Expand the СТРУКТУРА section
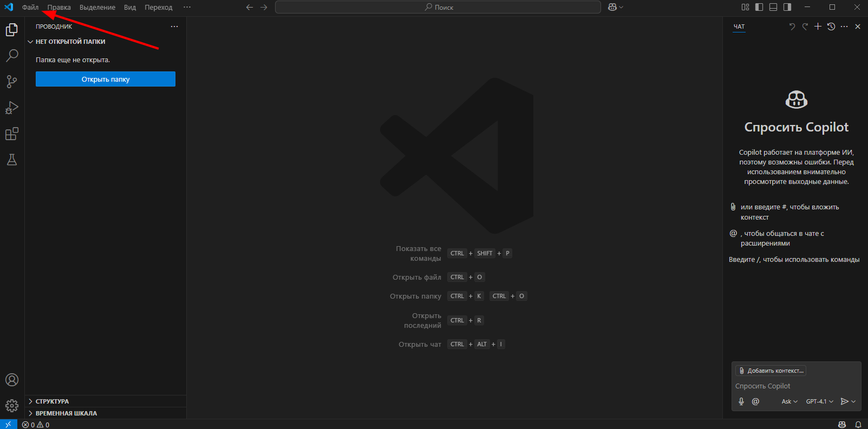Viewport: 868px width, 429px height. pyautogui.click(x=52, y=401)
